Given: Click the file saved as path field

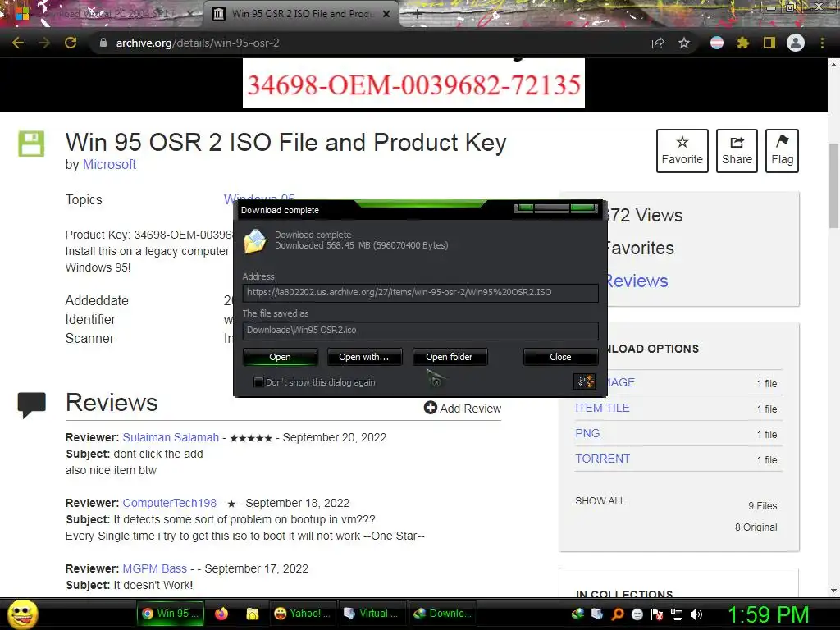Looking at the screenshot, I should [421, 330].
